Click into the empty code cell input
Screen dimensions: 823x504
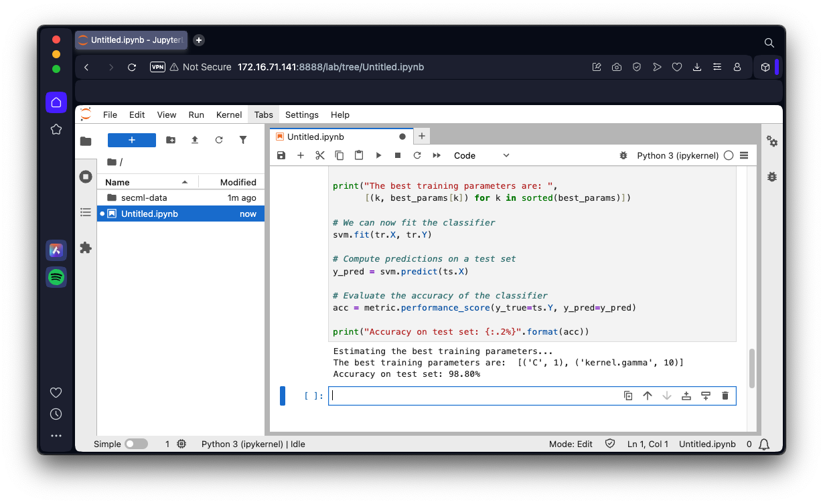(469, 396)
